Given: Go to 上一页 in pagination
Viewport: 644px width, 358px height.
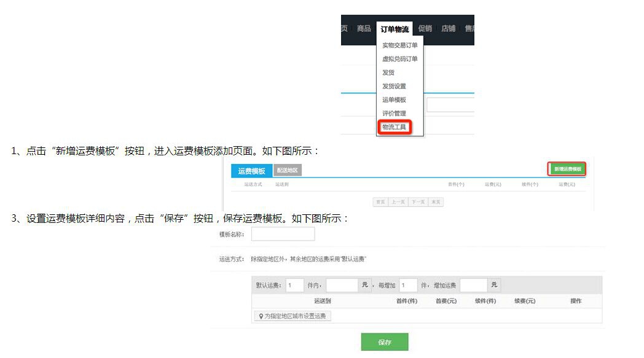Looking at the screenshot, I should click(398, 202).
